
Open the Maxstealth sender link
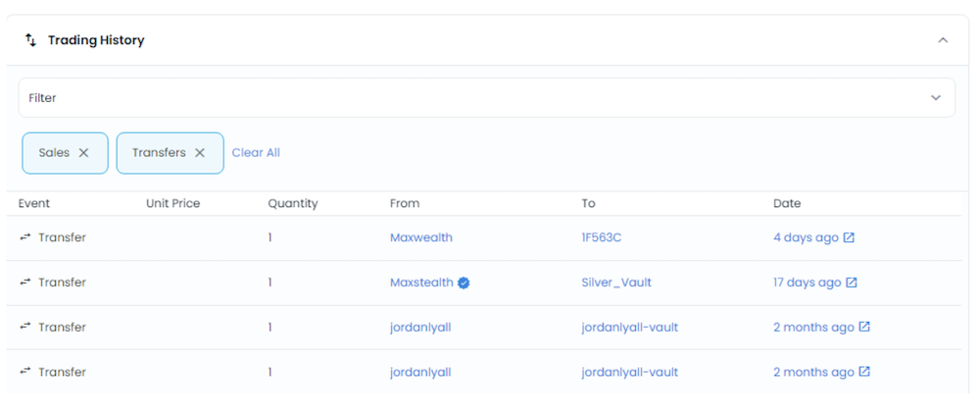tap(421, 283)
